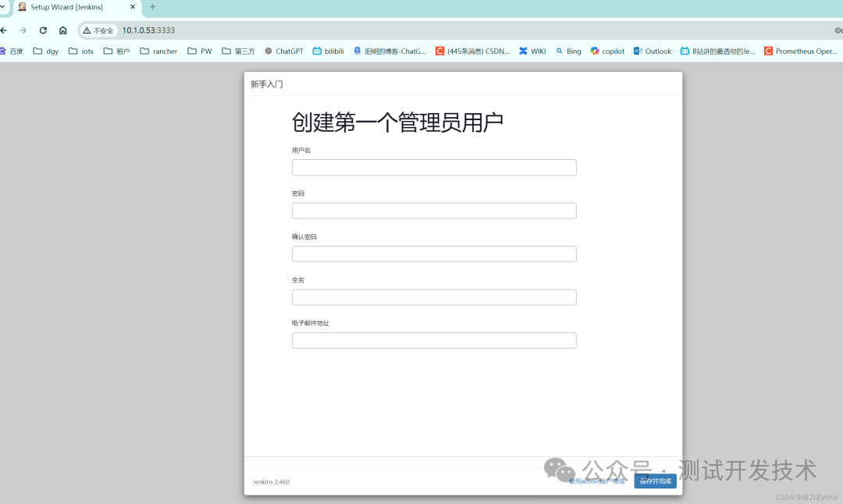The height and width of the screenshot is (504, 843).
Task: Open the 阳明的博客-ChatG... bookmark
Action: 389,51
